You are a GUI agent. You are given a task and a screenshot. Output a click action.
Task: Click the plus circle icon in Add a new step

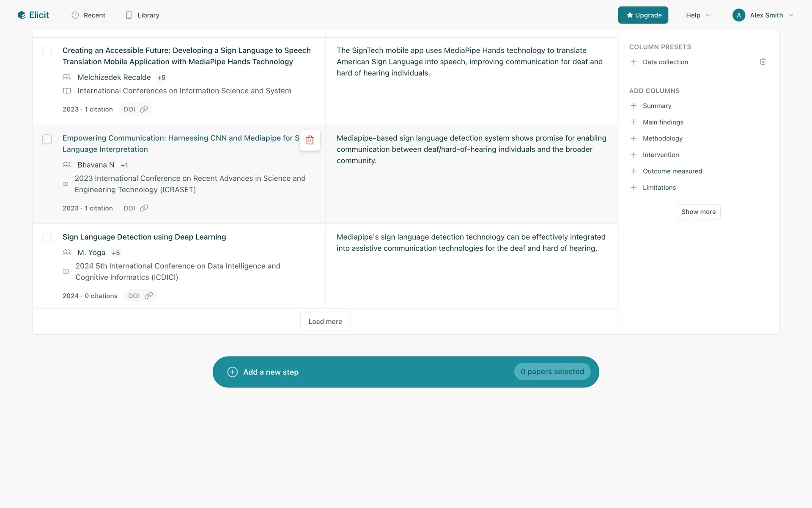[233, 372]
